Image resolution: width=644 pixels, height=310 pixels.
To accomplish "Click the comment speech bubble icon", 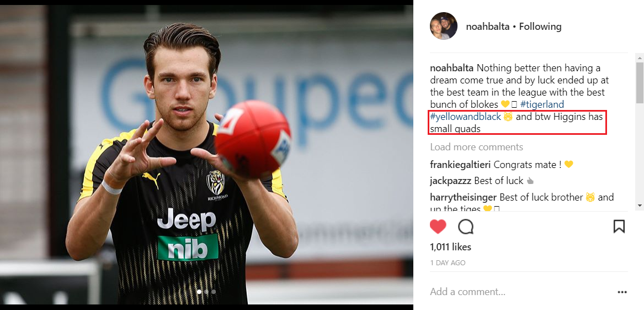I will 466,227.
